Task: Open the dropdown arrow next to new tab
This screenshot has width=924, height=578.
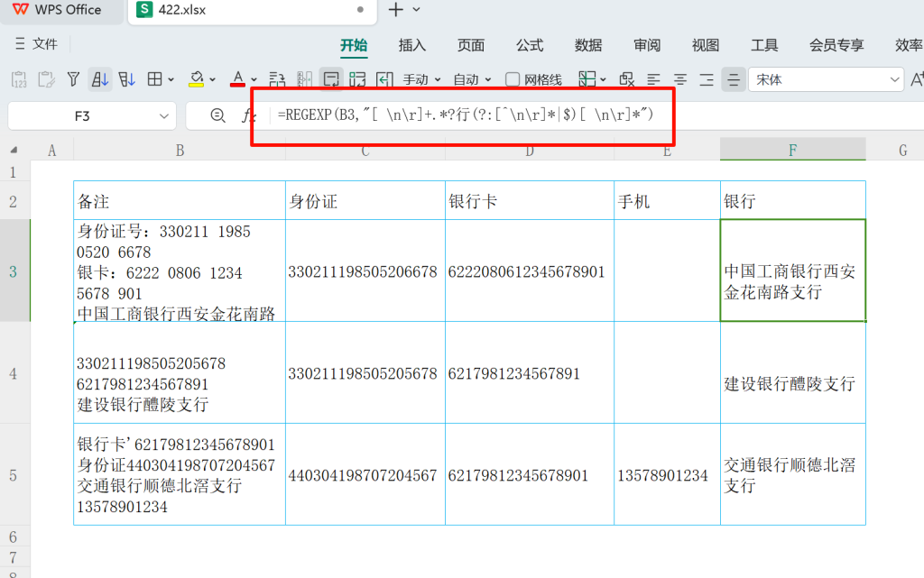Action: pyautogui.click(x=417, y=9)
